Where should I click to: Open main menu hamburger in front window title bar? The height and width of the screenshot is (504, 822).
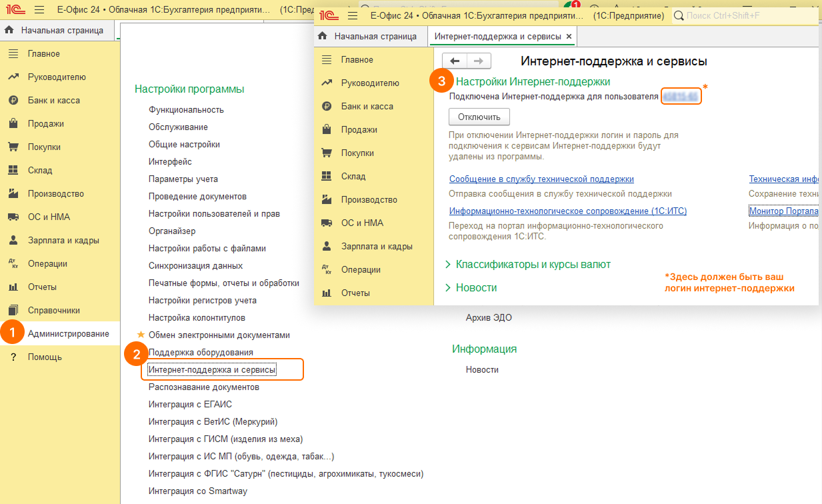point(353,15)
